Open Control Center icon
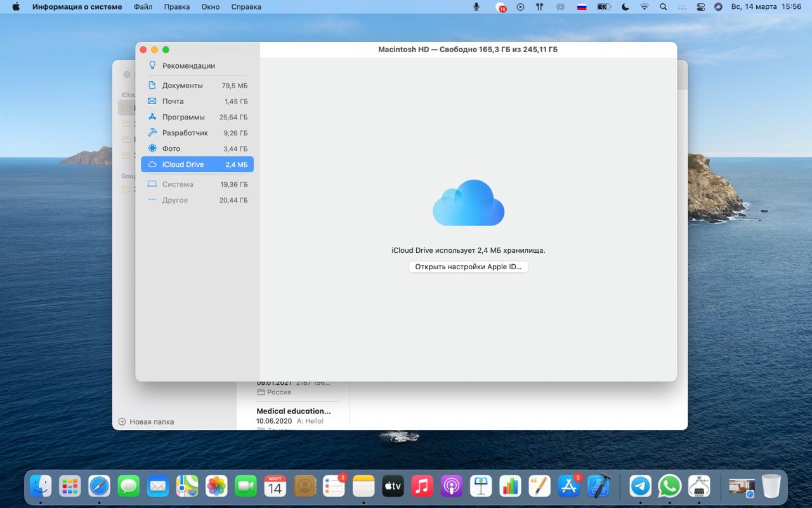 [701, 7]
